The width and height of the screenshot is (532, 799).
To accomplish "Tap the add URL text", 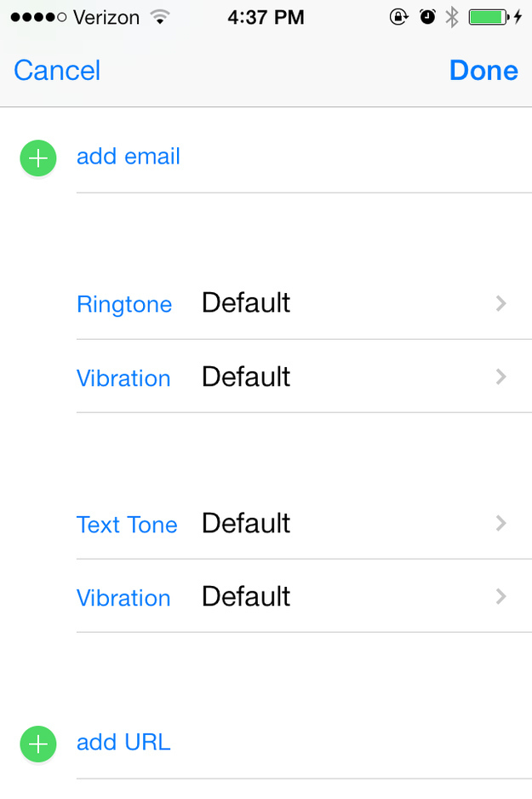I will [x=123, y=743].
